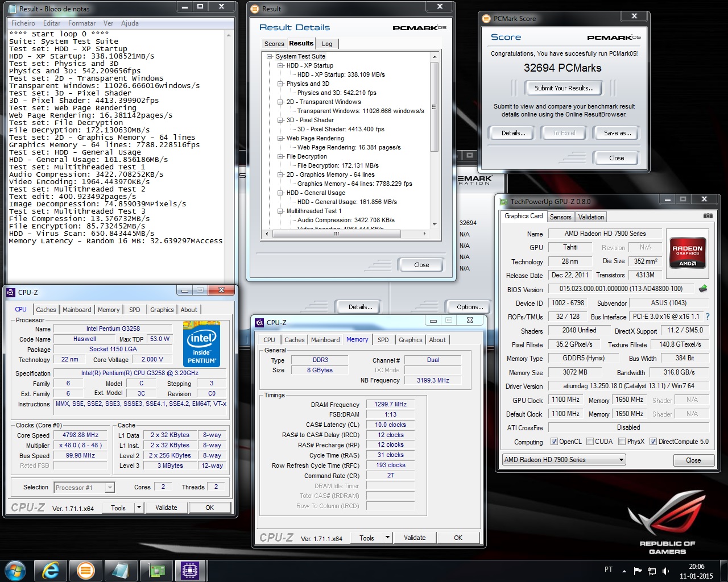Screen dimensions: 728x582
Task: Open the AMD Radeon HD 7900 Series dropdown
Action: [564, 460]
